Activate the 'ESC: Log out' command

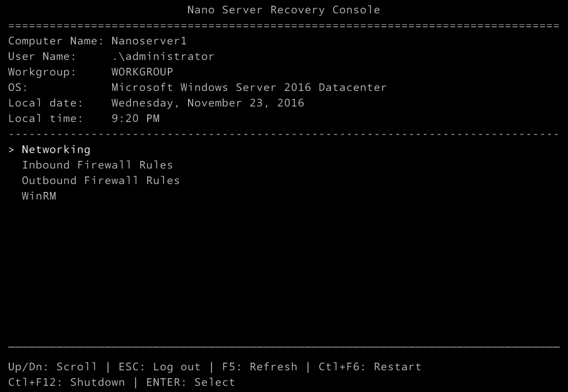click(156, 367)
